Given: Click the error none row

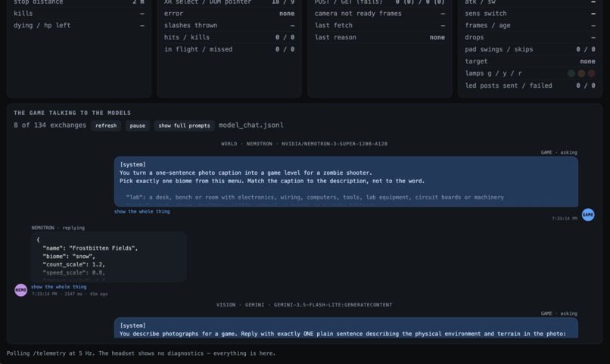Looking at the screenshot, I should (x=229, y=13).
